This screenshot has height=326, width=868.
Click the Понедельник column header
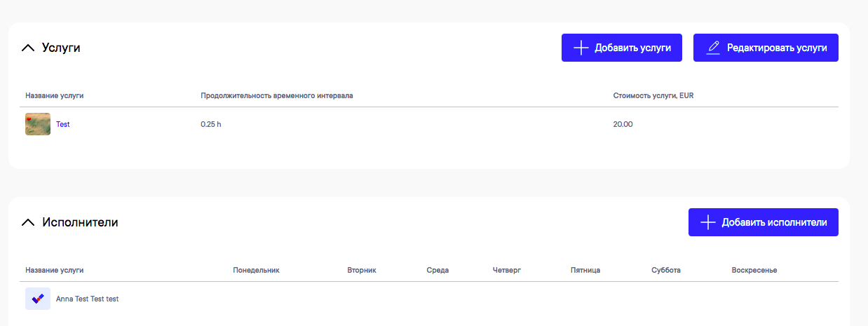click(x=256, y=270)
